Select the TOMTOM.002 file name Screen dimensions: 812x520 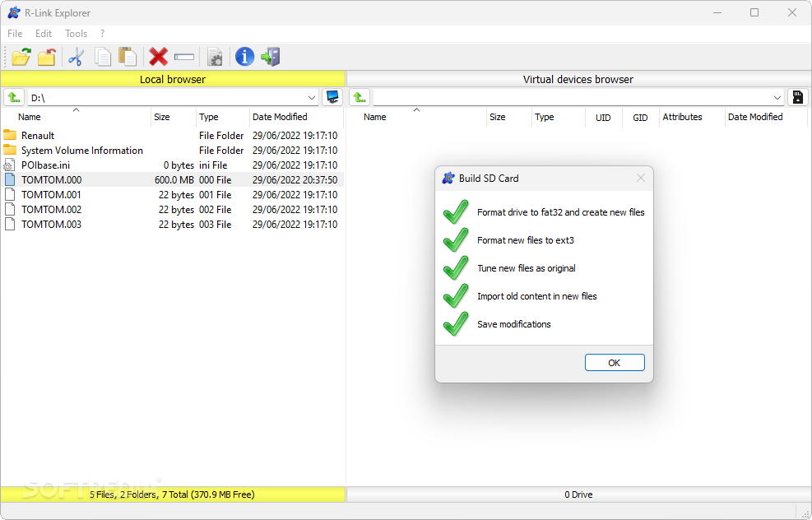coord(51,209)
